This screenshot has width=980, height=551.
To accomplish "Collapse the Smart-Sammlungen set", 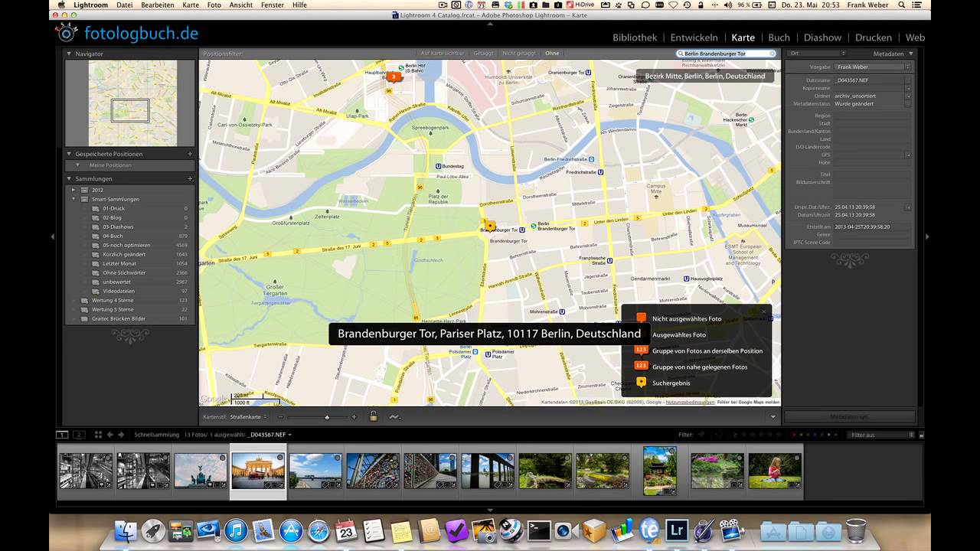I will 73,199.
